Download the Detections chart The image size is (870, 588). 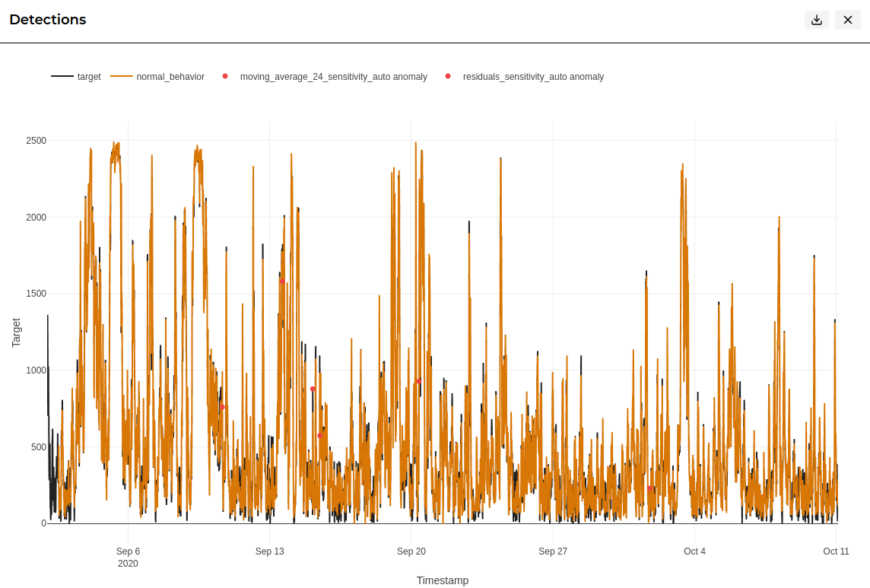point(816,20)
